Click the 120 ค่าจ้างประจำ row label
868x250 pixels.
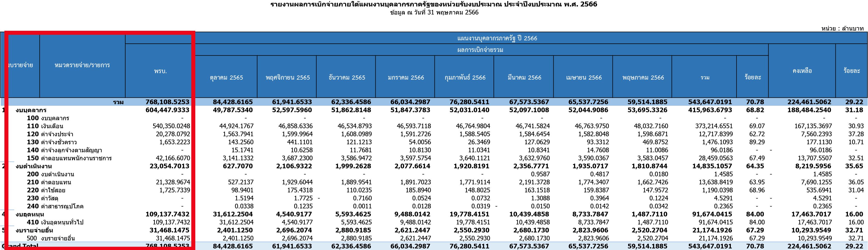50,134
